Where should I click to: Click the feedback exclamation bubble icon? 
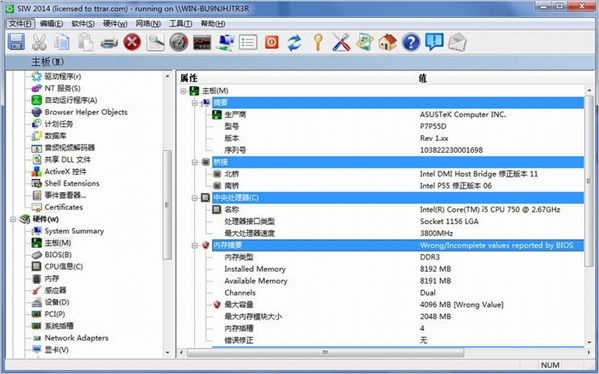434,42
